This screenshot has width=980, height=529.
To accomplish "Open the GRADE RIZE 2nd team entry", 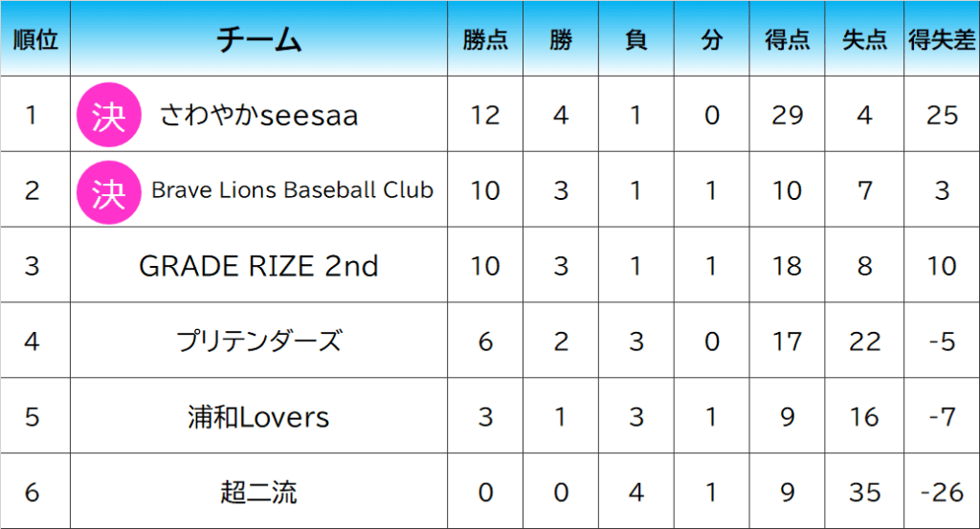I will click(x=258, y=265).
